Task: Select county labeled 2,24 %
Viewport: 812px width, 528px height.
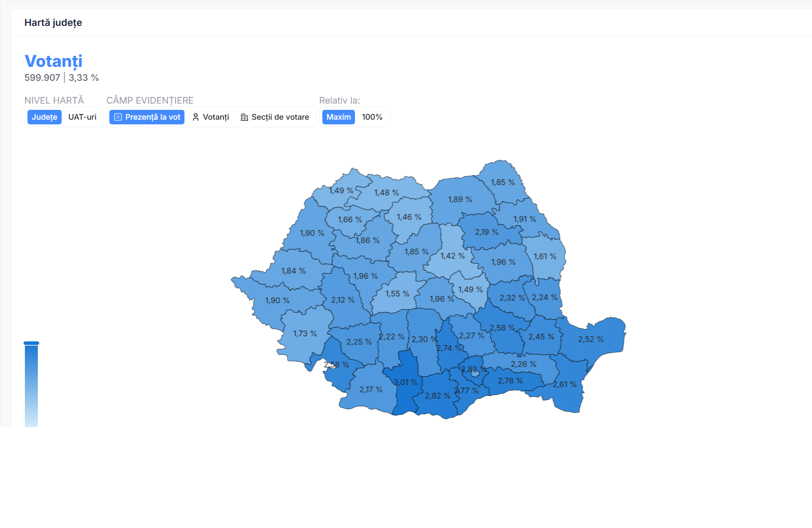Action: (545, 297)
